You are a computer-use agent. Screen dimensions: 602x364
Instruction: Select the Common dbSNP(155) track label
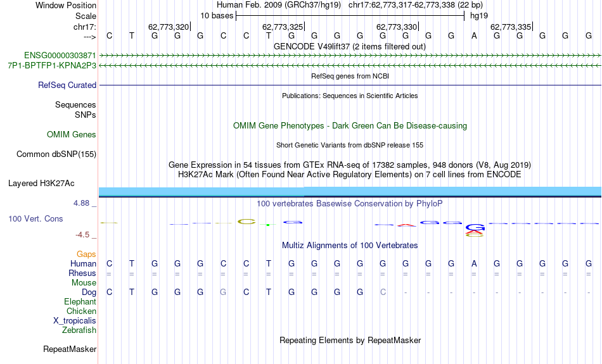[56, 154]
